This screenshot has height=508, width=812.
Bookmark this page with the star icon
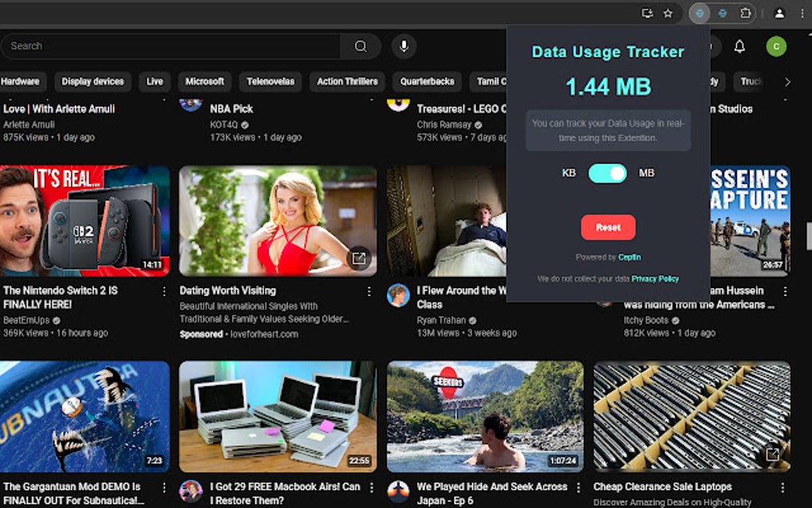(x=669, y=13)
